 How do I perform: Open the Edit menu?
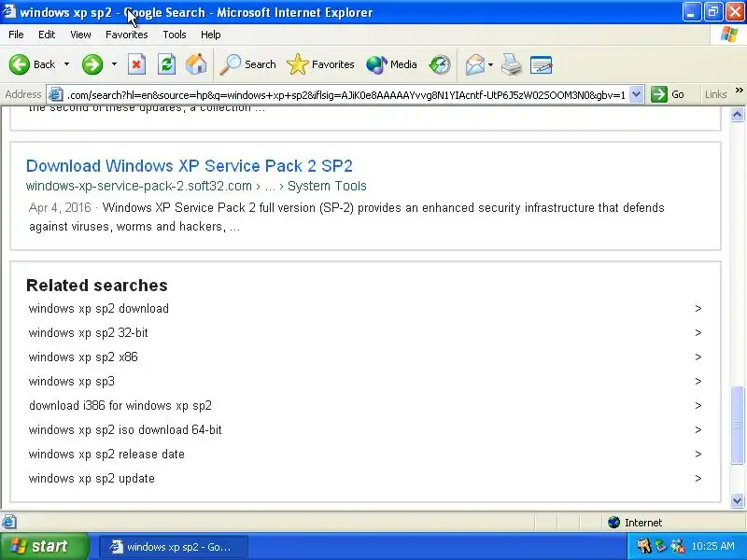(x=47, y=35)
